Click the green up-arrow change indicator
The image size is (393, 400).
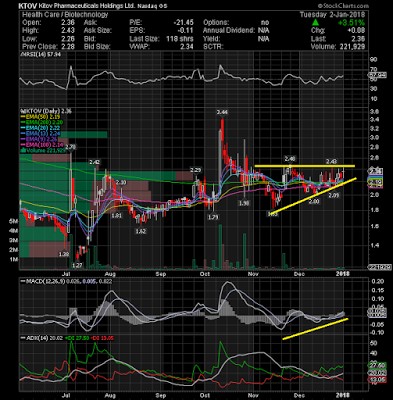pyautogui.click(x=315, y=23)
